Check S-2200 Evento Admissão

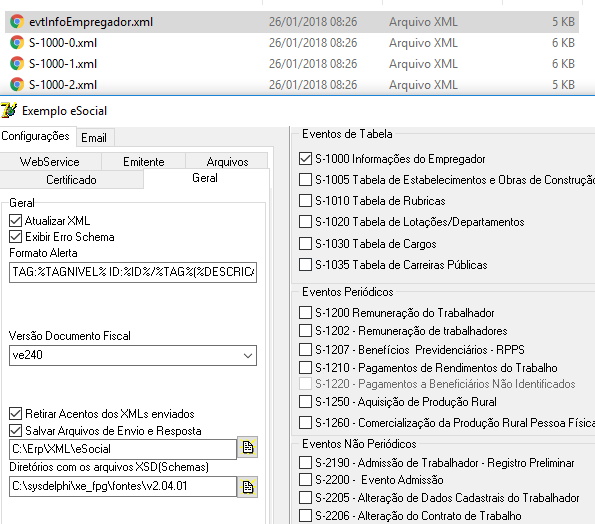coord(305,480)
